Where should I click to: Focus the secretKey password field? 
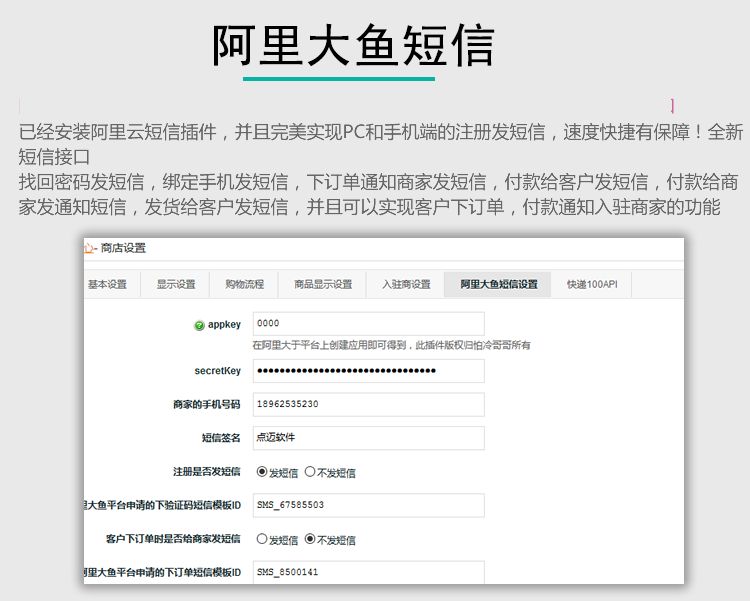click(369, 371)
